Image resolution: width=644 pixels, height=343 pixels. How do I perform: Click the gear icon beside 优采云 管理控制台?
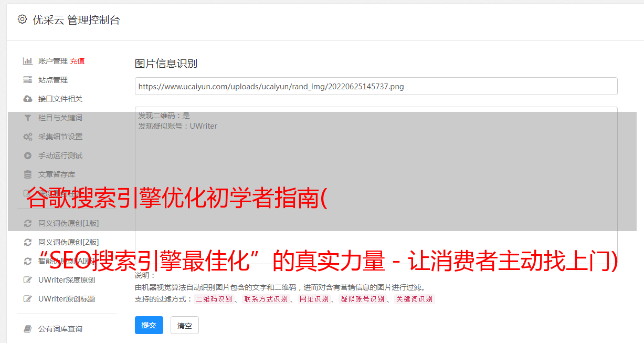22,19
